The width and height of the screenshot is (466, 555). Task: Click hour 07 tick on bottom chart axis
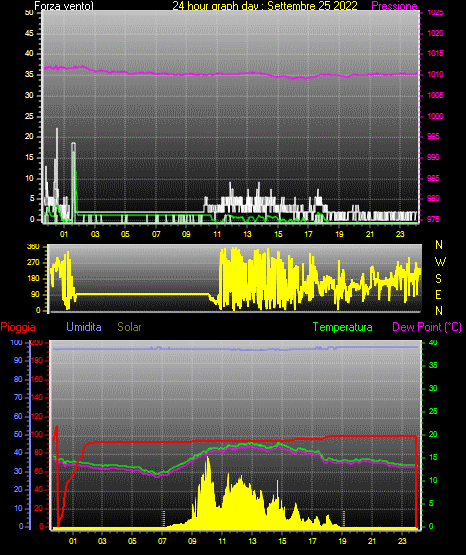[x=162, y=541]
